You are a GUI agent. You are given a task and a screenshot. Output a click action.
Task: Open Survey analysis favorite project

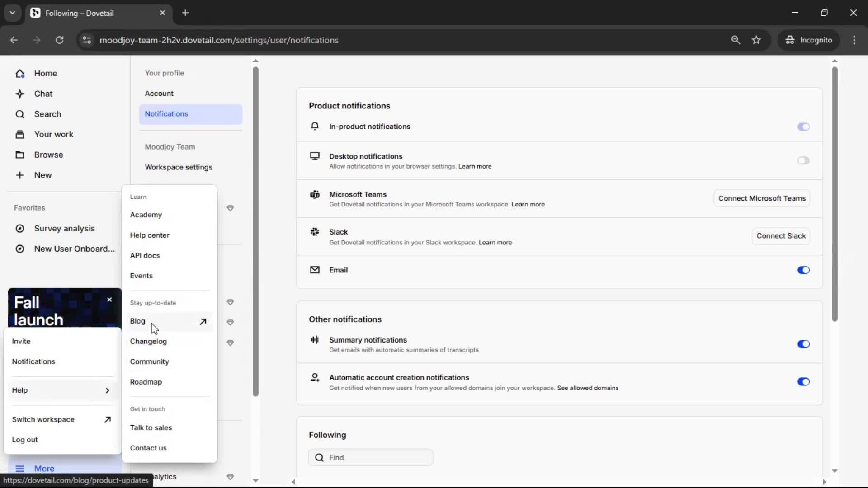[x=64, y=229]
